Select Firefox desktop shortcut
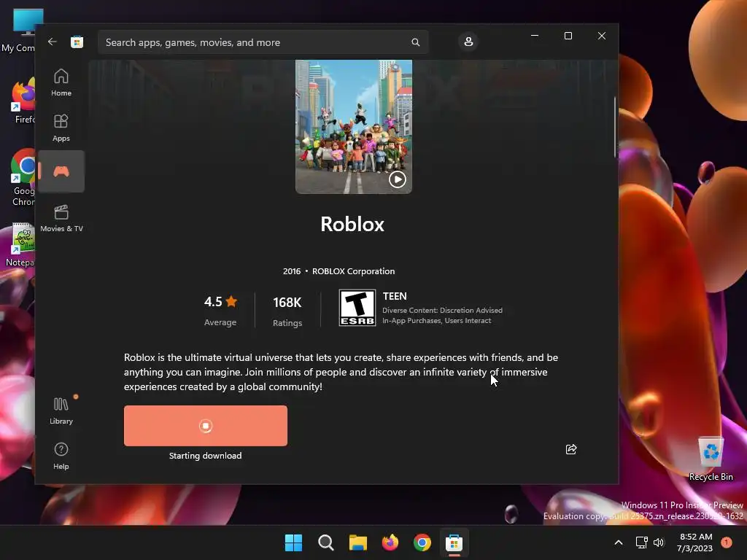Viewport: 747px width, 560px height. (x=23, y=102)
